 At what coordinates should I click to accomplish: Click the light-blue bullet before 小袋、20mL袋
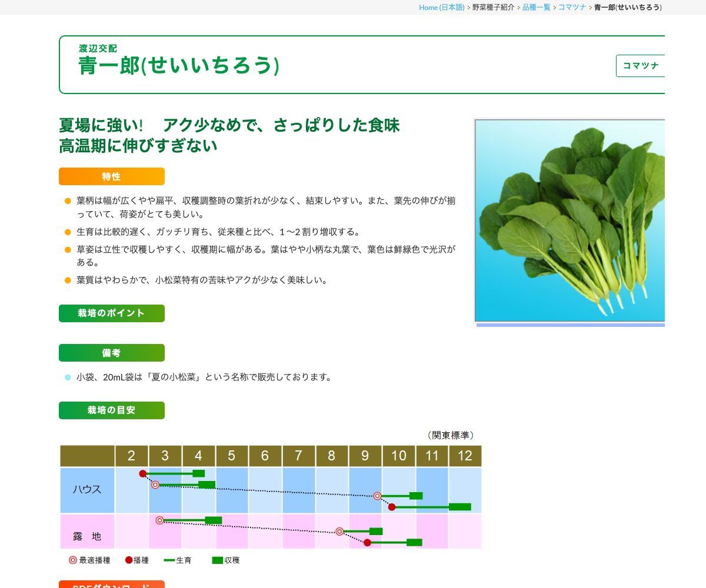68,377
